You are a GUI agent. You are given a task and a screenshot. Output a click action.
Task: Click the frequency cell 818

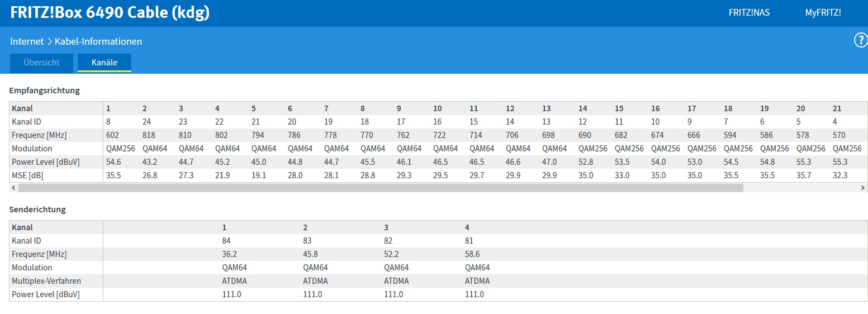(149, 135)
